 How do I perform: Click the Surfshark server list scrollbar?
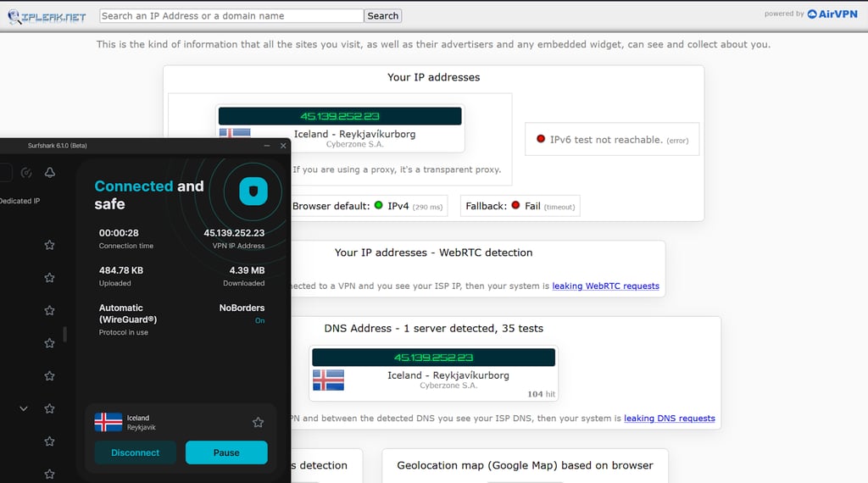click(x=64, y=334)
